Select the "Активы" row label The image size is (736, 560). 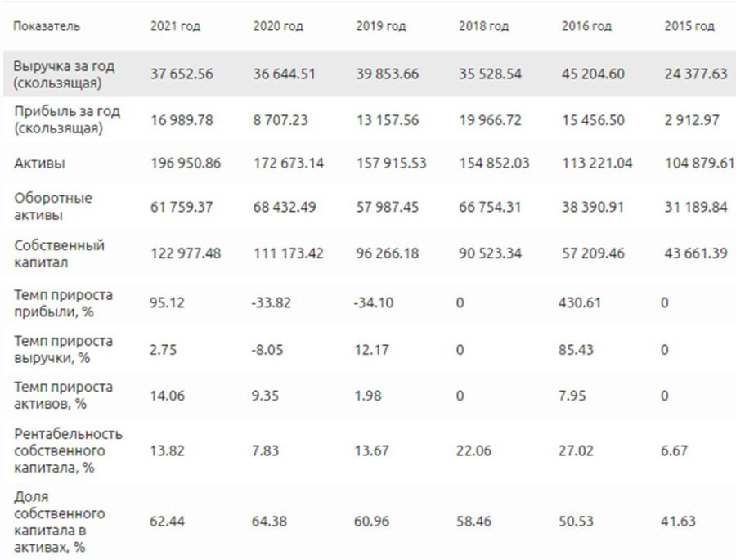click(39, 164)
